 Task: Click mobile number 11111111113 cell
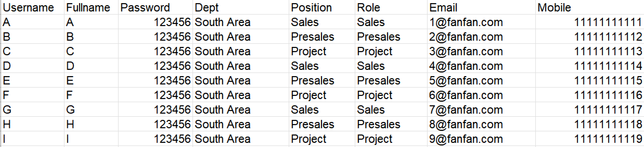(x=608, y=51)
